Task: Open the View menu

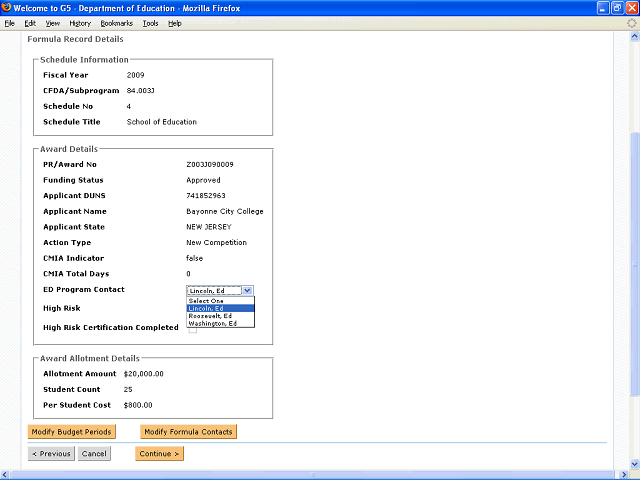Action: pos(53,24)
